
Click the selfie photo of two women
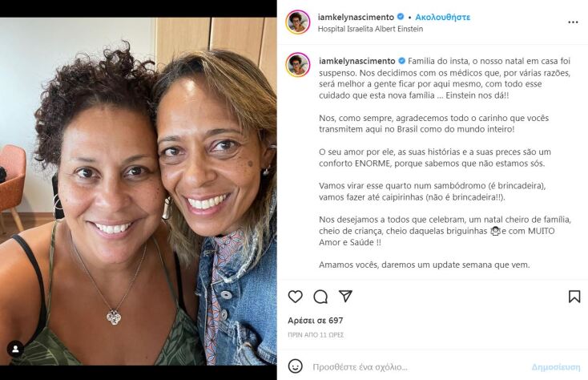coord(139,191)
